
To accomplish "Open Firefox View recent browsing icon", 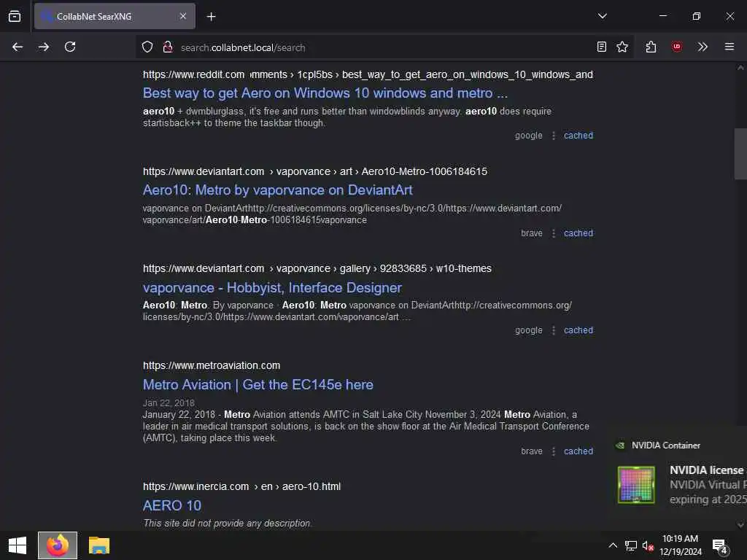I will (15, 16).
